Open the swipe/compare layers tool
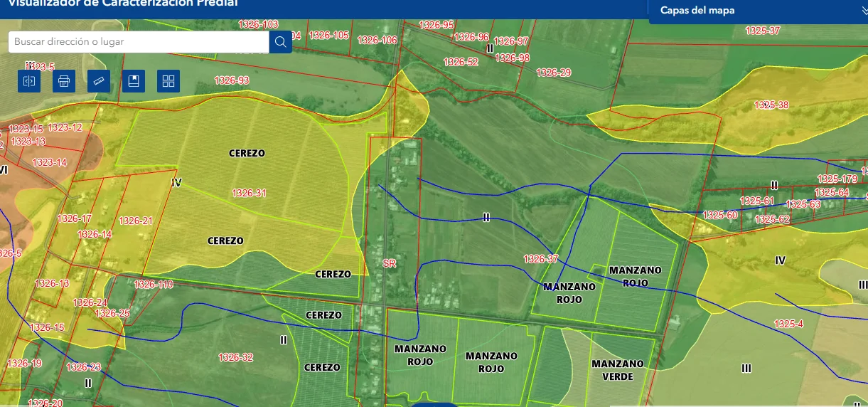The height and width of the screenshot is (407, 868). coord(29,81)
